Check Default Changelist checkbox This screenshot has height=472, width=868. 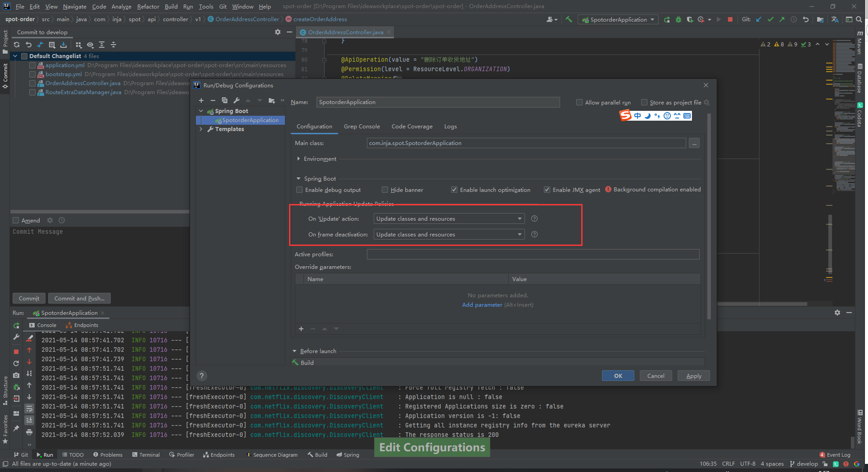click(24, 56)
